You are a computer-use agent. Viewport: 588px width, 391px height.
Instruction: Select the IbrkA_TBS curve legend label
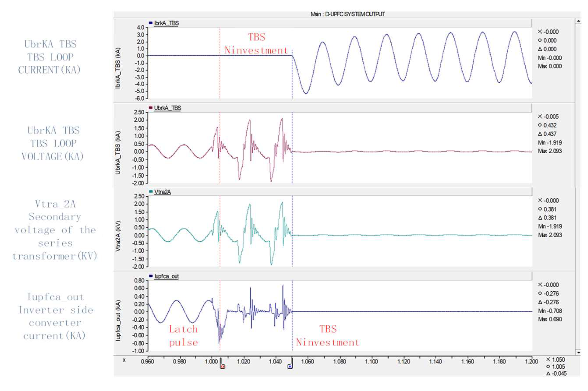pyautogui.click(x=166, y=24)
